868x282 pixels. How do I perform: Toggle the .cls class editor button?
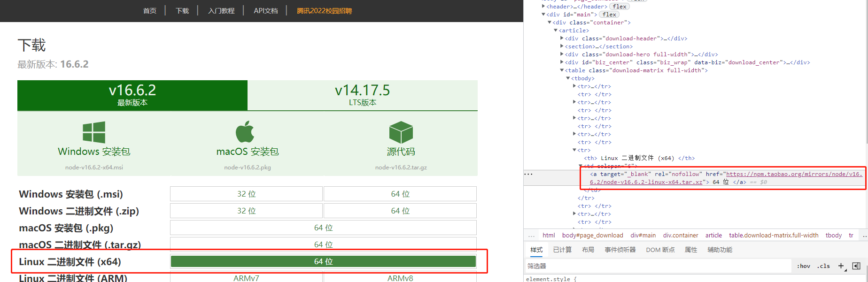tap(823, 266)
